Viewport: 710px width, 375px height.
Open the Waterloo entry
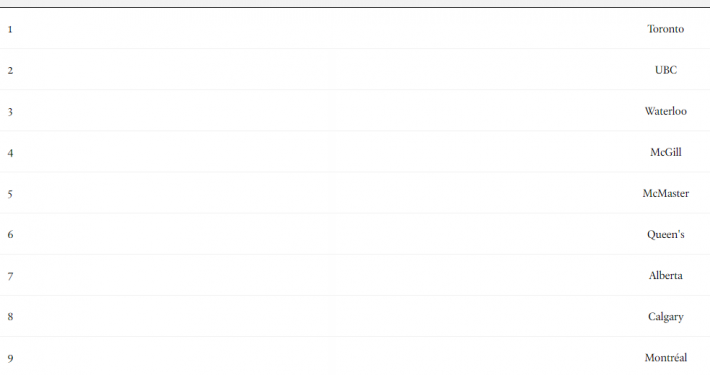(x=666, y=111)
